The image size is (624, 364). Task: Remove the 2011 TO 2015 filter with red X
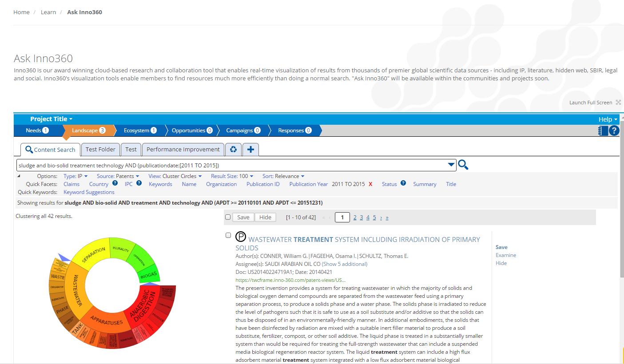[x=370, y=184]
